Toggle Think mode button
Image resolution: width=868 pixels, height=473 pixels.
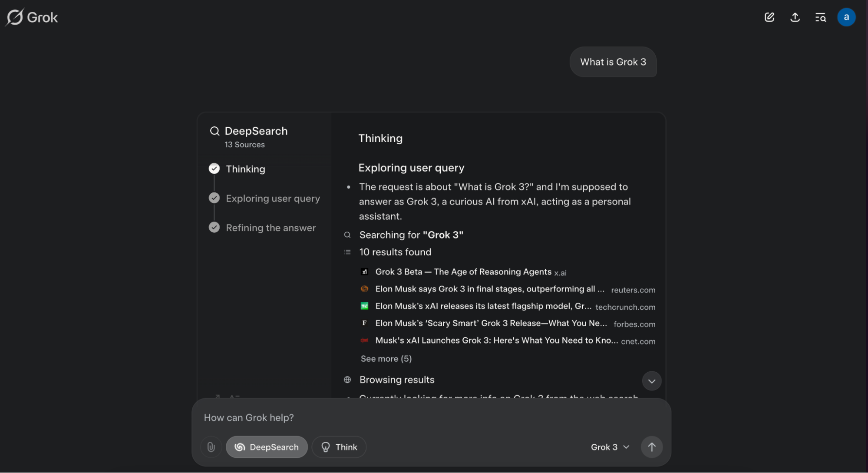pyautogui.click(x=339, y=447)
